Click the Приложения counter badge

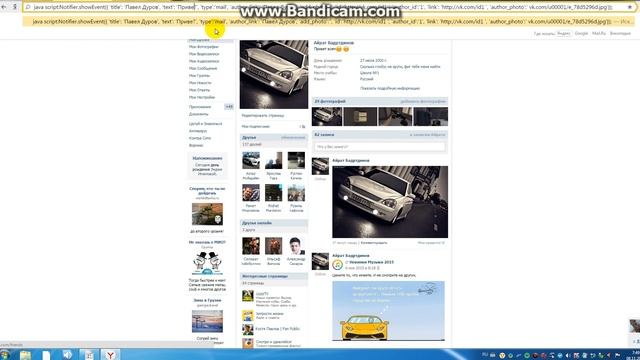pyautogui.click(x=229, y=107)
